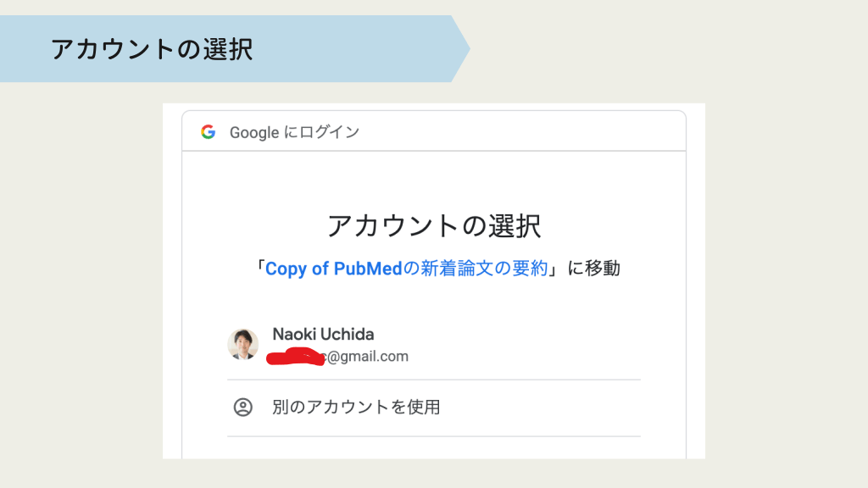Click the word "PubMed" in the blue link
The image size is (868, 488).
click(367, 269)
